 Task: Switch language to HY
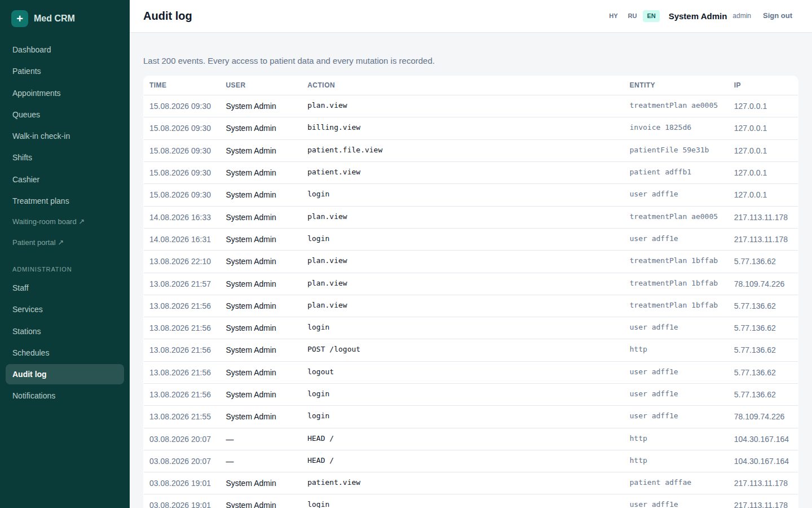pyautogui.click(x=614, y=16)
